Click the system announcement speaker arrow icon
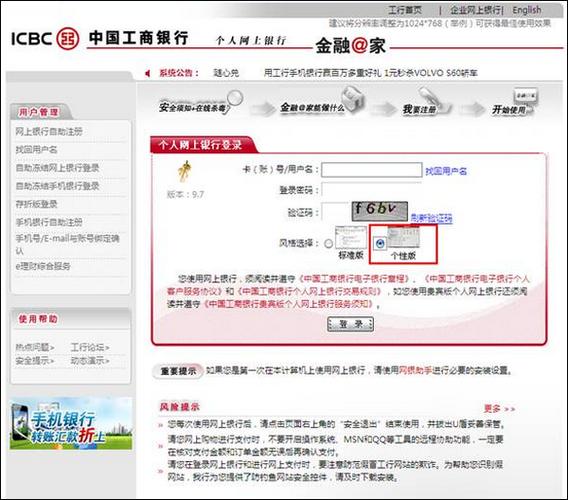This screenshot has width=568, height=500. coord(147,73)
